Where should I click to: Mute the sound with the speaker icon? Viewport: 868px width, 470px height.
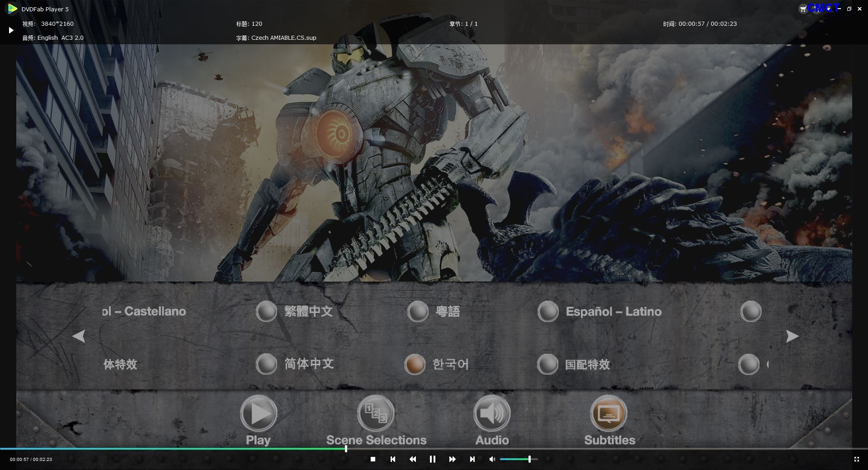tap(492, 459)
